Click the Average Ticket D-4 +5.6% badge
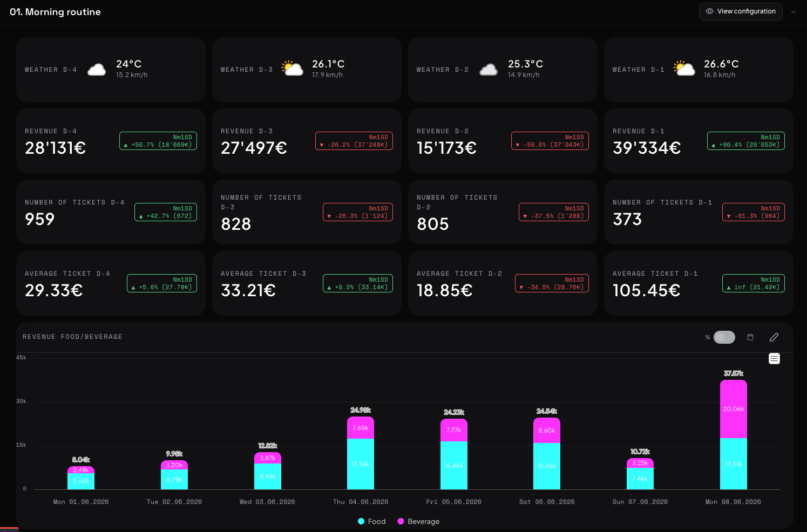Screen dimensions: 807x532 click(x=162, y=283)
